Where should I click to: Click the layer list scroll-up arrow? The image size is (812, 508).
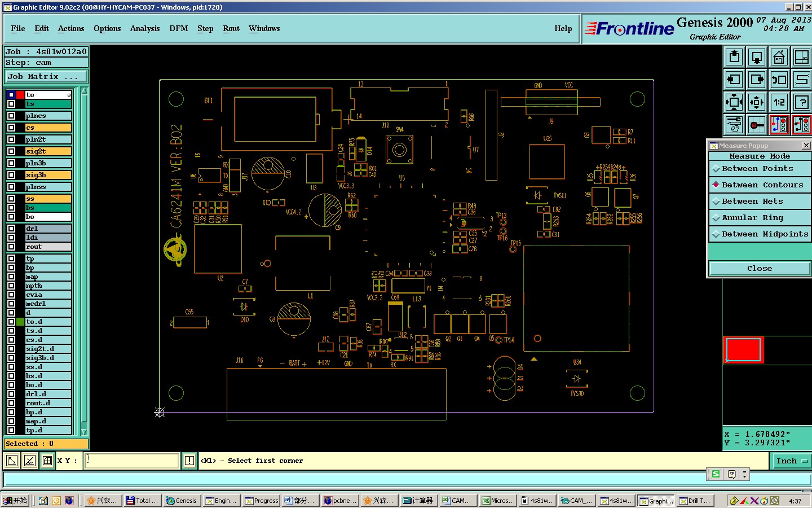(x=85, y=91)
